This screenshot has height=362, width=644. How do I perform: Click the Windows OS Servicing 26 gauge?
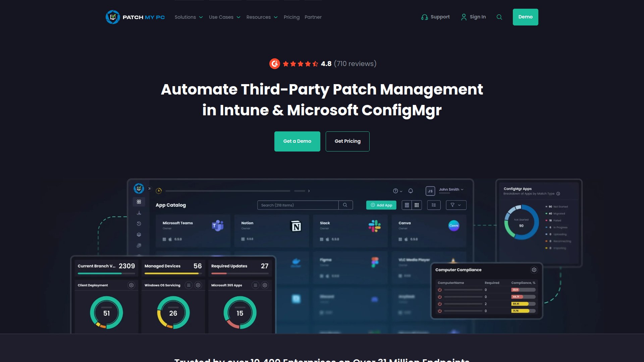(173, 313)
